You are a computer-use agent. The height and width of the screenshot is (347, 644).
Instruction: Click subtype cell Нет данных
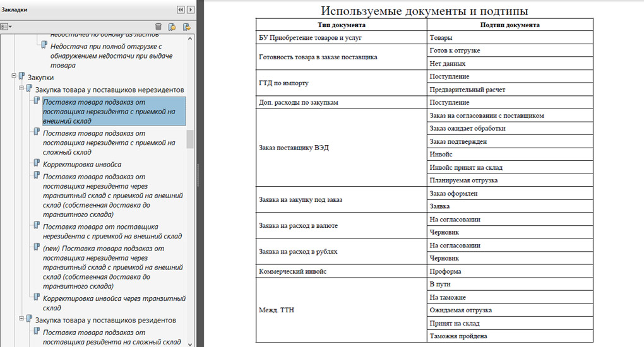pos(510,64)
